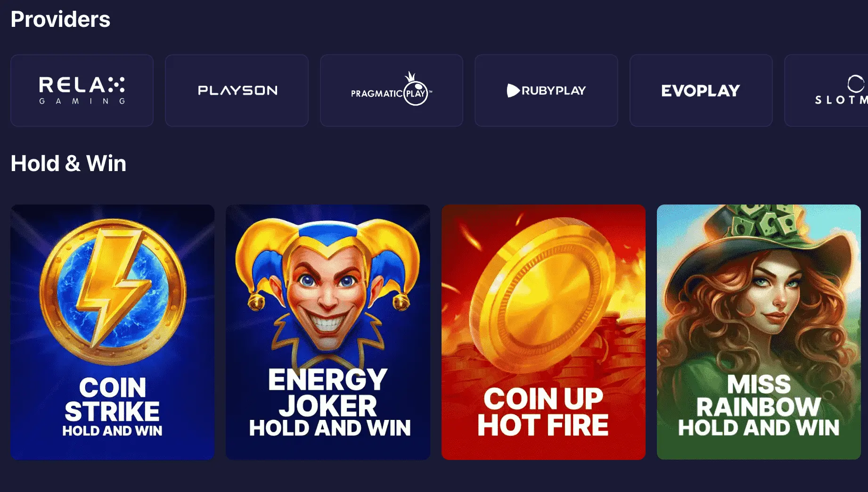Click the Providers section heading
868x492 pixels.
[x=60, y=19]
